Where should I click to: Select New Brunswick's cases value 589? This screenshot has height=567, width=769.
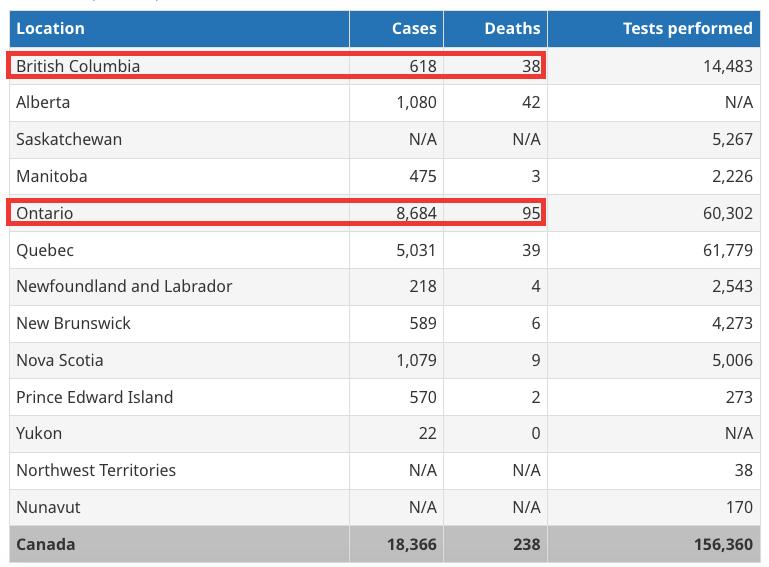pyautogui.click(x=423, y=323)
